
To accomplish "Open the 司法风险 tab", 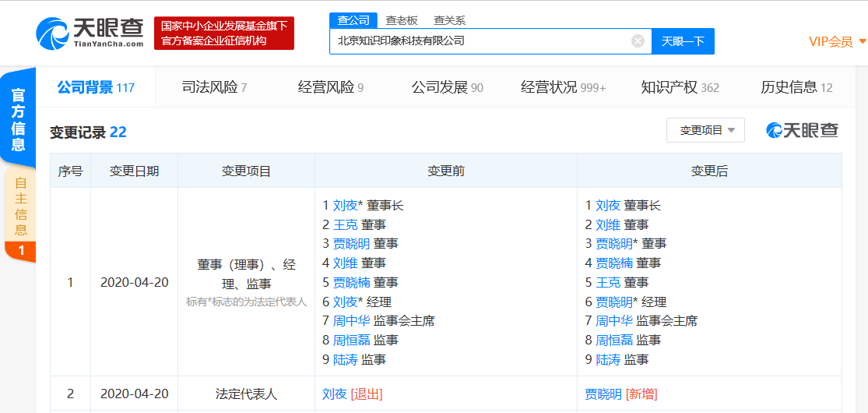I will click(x=214, y=87).
